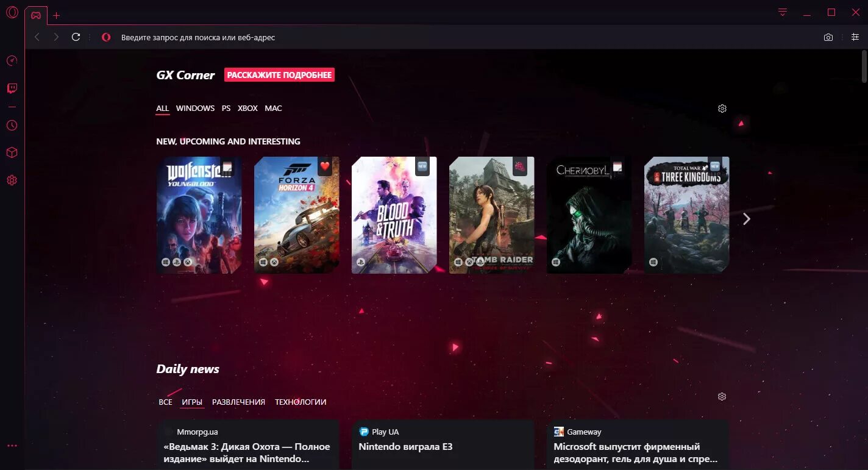Open Easy Setup sliders icon
This screenshot has height=470, width=868.
point(855,37)
